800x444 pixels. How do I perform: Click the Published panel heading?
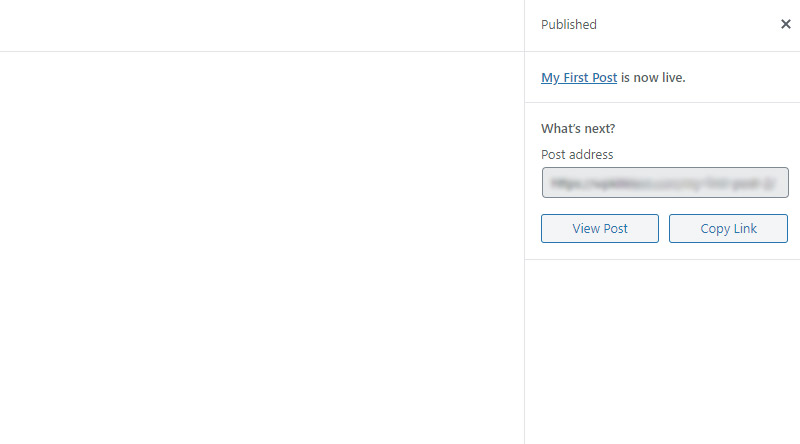coord(569,24)
